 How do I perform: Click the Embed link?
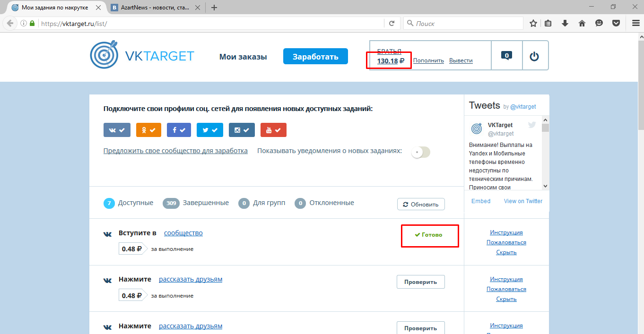click(x=481, y=201)
